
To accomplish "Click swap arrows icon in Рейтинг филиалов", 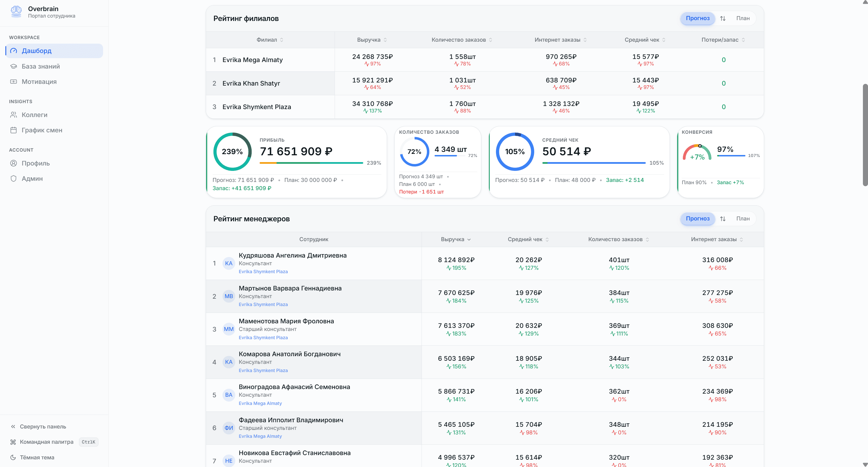I will [x=723, y=18].
